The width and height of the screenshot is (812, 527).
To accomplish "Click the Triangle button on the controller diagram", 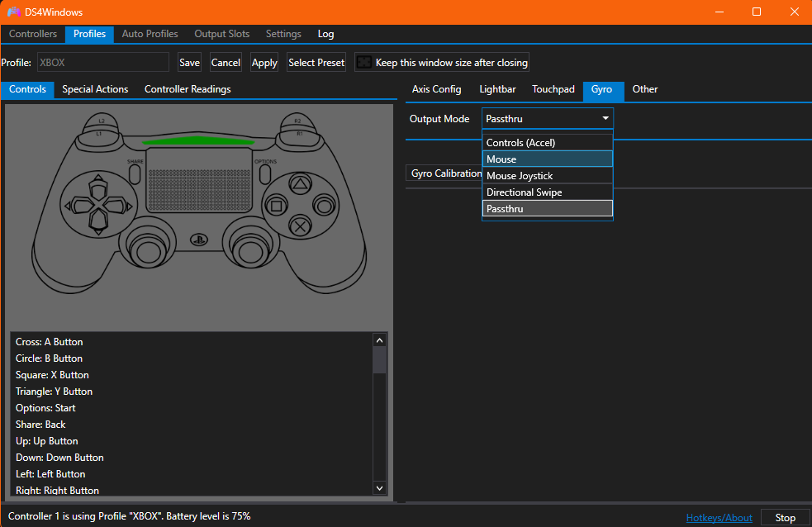I will coord(302,185).
